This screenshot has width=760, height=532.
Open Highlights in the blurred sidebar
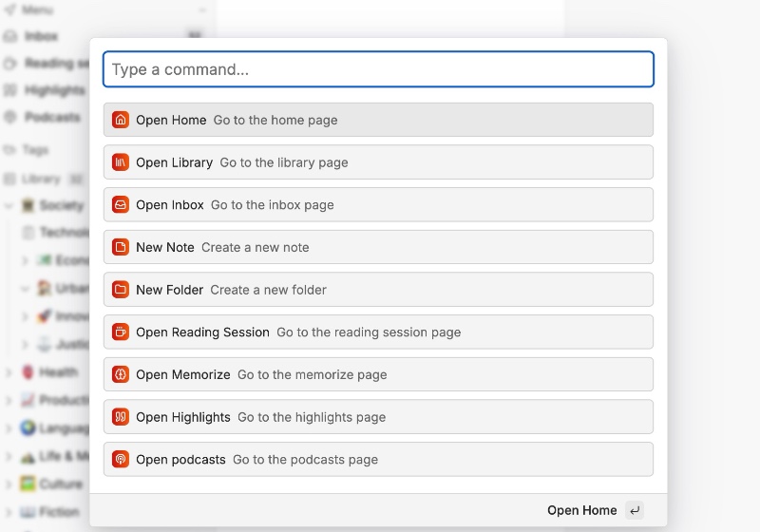click(x=54, y=90)
